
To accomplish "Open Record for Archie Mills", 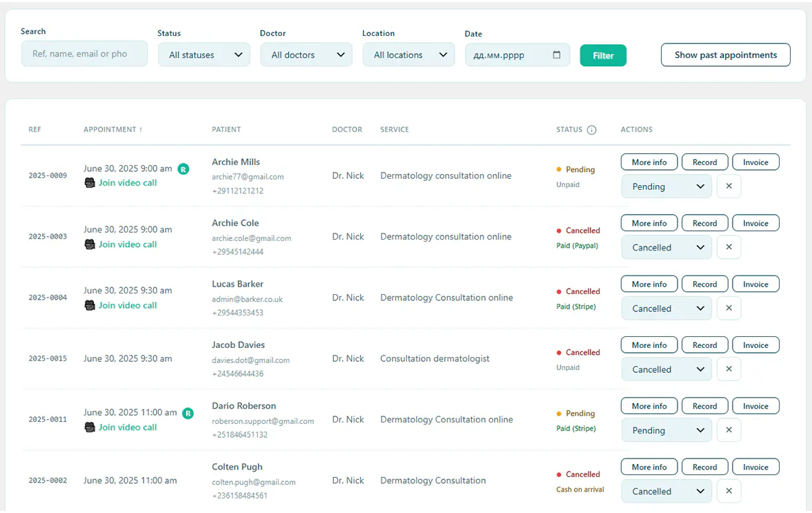I will click(705, 162).
